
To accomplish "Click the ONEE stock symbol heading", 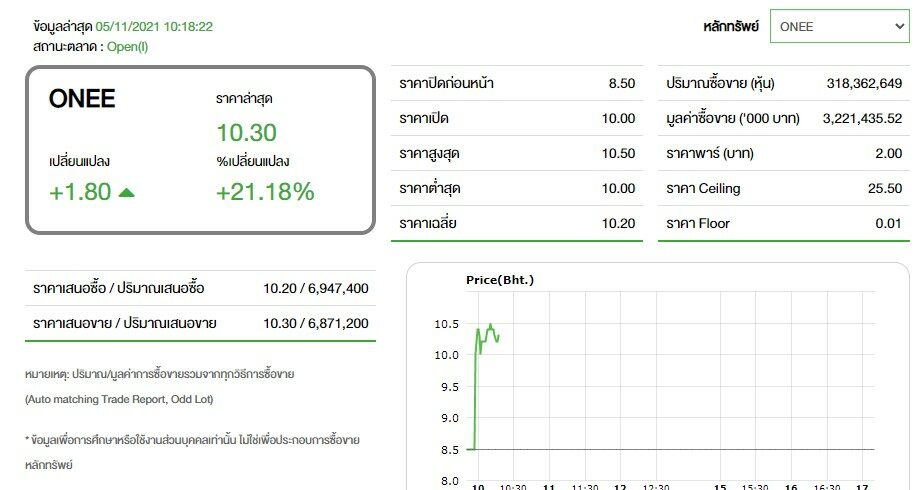I will pyautogui.click(x=82, y=99).
